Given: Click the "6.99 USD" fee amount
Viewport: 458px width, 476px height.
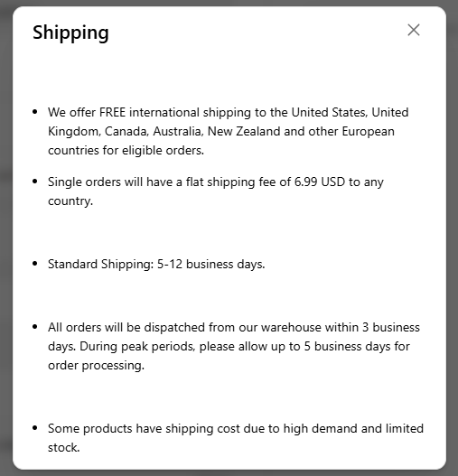Looking at the screenshot, I should 320,182.
